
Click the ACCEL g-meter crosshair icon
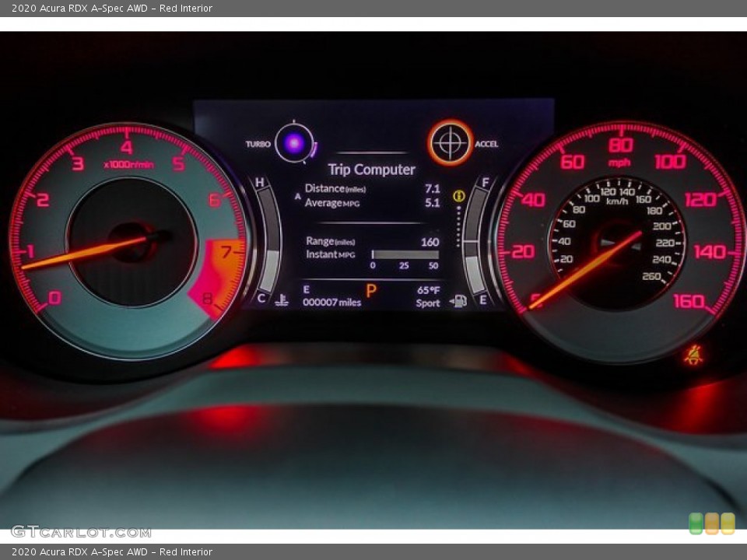coord(450,142)
